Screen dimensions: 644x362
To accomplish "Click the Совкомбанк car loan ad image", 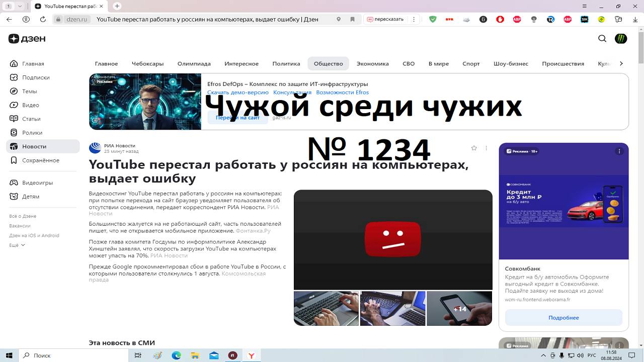I will pyautogui.click(x=563, y=201).
